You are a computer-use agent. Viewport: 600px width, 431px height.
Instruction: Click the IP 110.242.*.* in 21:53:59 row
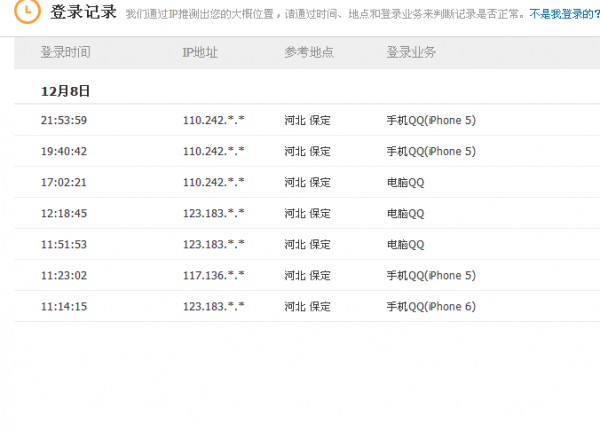pyautogui.click(x=214, y=120)
